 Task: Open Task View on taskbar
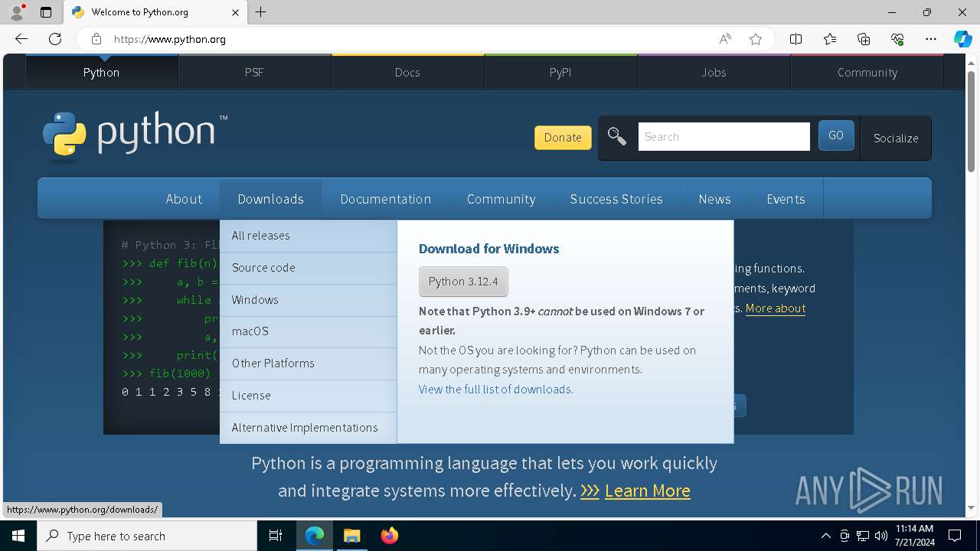(276, 536)
